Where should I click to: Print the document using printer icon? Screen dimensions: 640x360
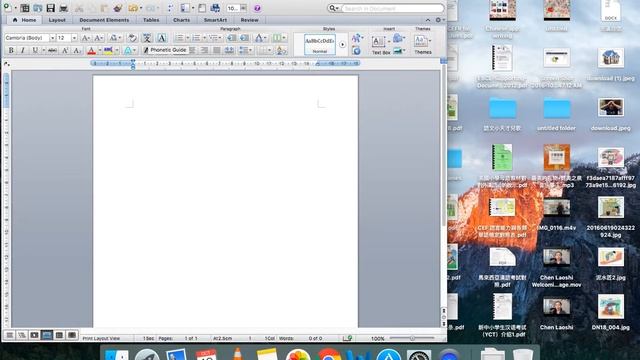(63, 8)
